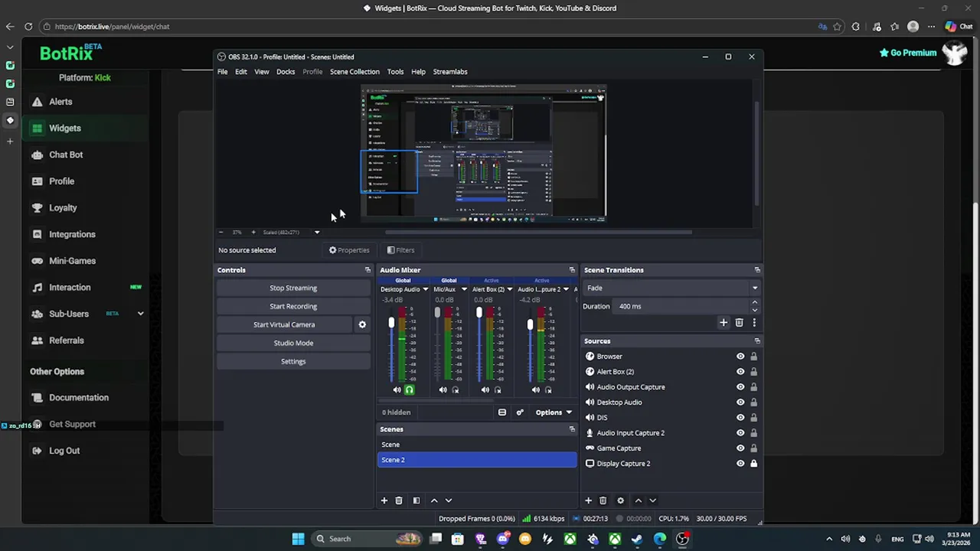
Task: Open preview scaling dropdown arrow
Action: point(317,232)
